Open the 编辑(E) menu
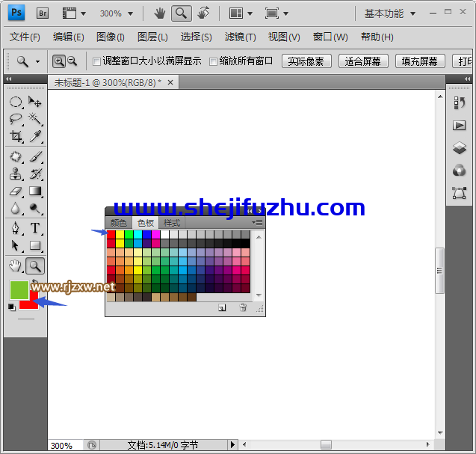The height and width of the screenshot is (454, 476). [x=68, y=37]
